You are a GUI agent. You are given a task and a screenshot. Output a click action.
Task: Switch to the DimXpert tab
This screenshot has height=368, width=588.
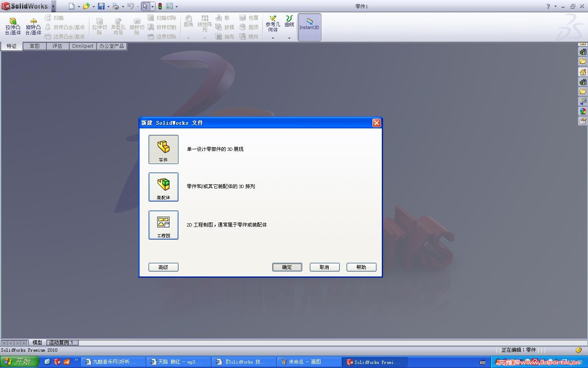pos(83,46)
